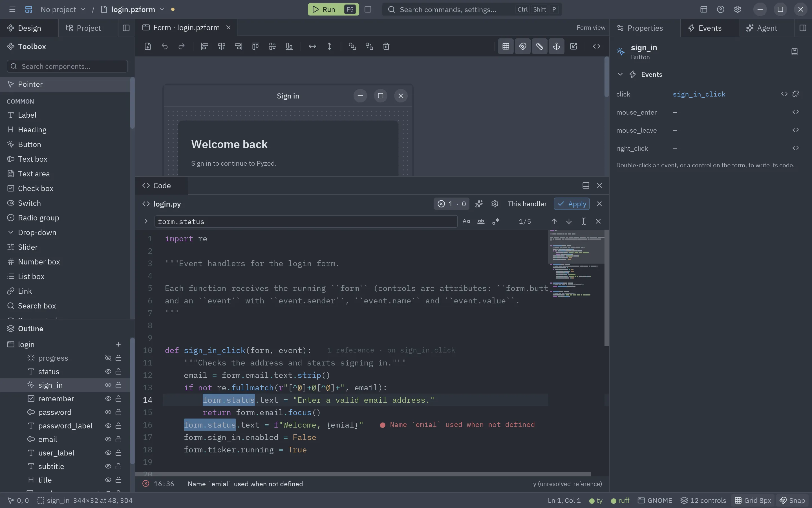Click the undo icon in form toolbar
This screenshot has width=812, height=508.
[x=164, y=46]
